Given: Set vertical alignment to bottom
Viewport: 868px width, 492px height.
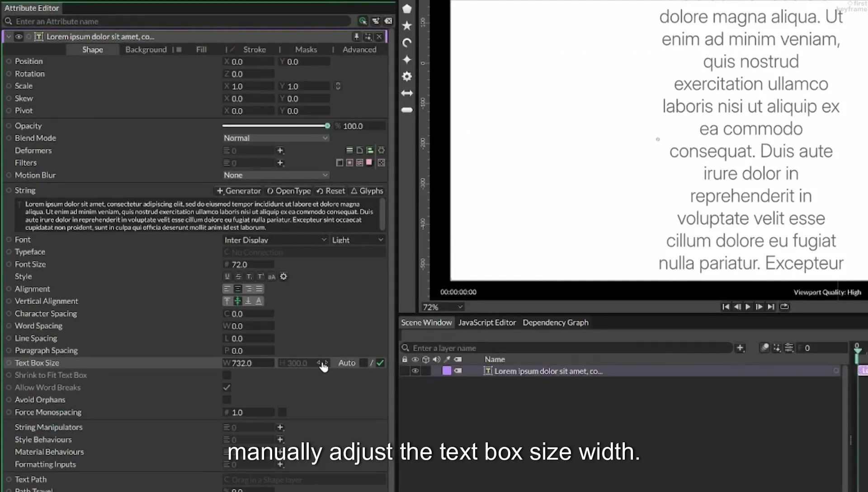Looking at the screenshot, I should pos(248,301).
